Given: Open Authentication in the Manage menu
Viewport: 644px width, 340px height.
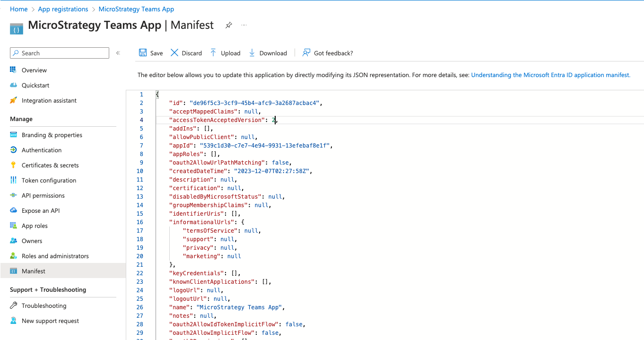Looking at the screenshot, I should tap(42, 150).
